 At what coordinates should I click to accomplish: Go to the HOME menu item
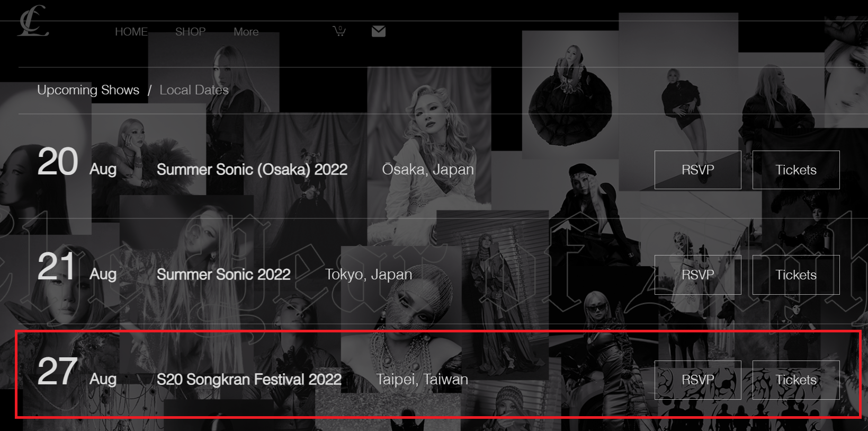(131, 32)
